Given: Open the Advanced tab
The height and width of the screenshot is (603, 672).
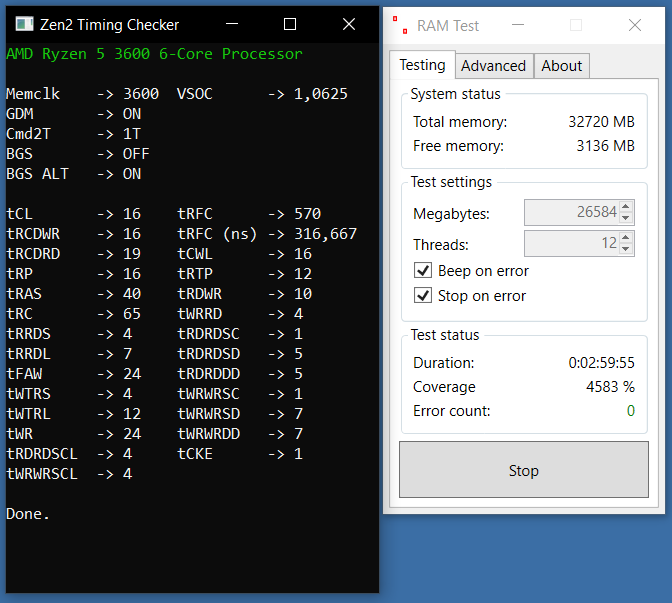Looking at the screenshot, I should [x=493, y=66].
